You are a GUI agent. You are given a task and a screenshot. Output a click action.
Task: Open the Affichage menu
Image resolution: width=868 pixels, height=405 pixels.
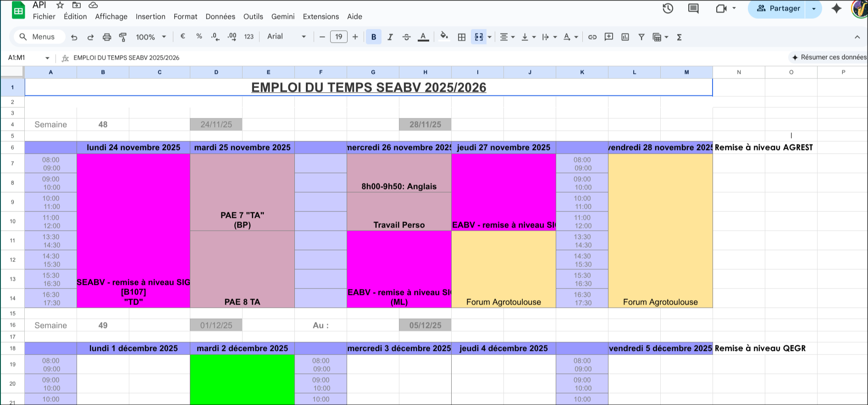point(111,17)
